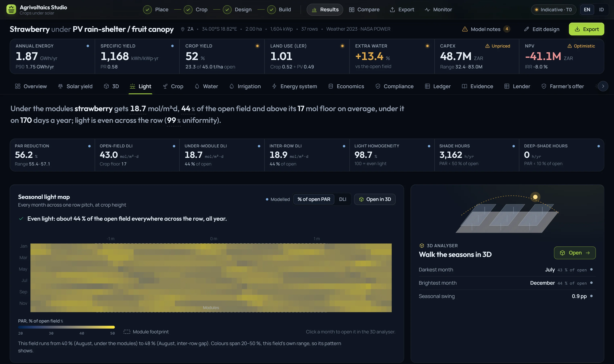The image size is (614, 364).
Task: Click the Agrivoltaics Studio logo icon
Action: 11,10
